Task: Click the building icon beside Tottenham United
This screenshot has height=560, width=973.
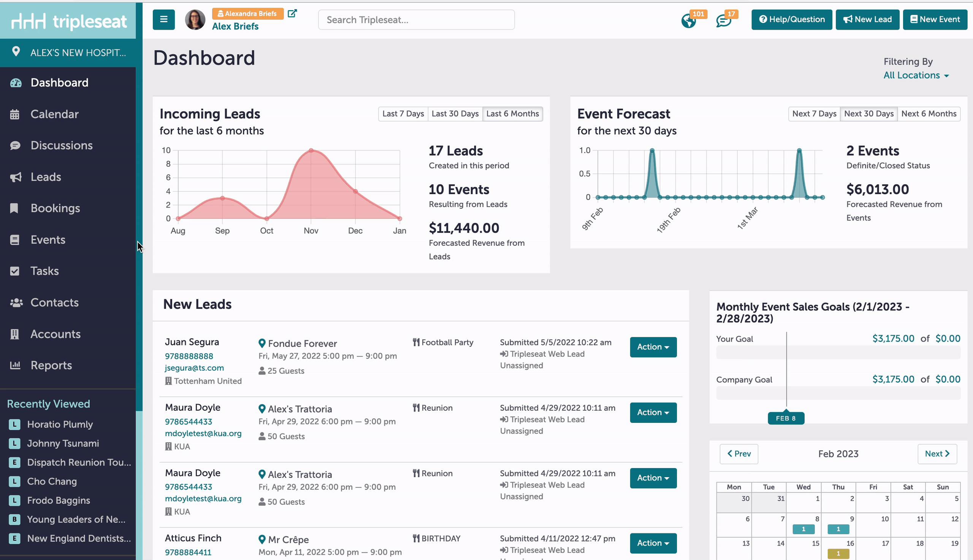Action: (x=168, y=381)
